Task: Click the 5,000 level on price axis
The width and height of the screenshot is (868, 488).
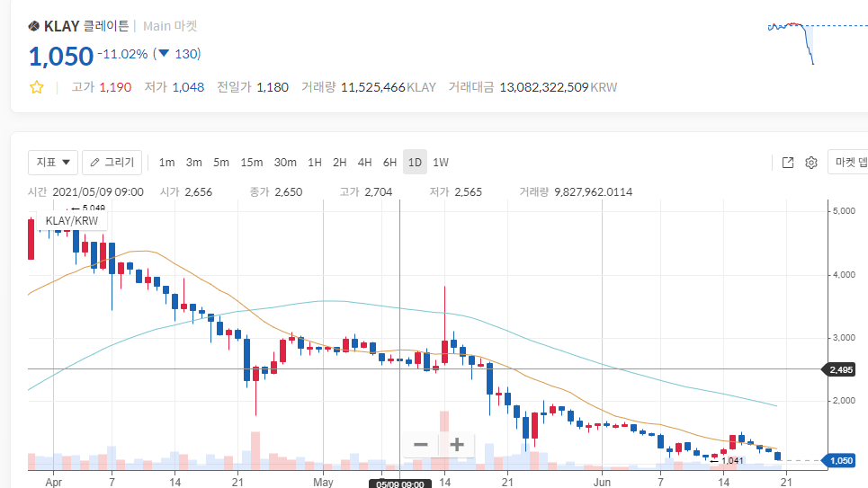Action: [844, 211]
